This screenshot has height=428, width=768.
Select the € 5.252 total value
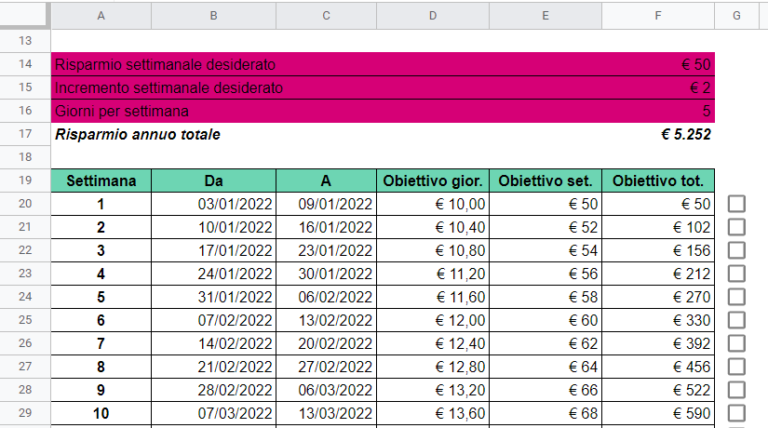(686, 134)
